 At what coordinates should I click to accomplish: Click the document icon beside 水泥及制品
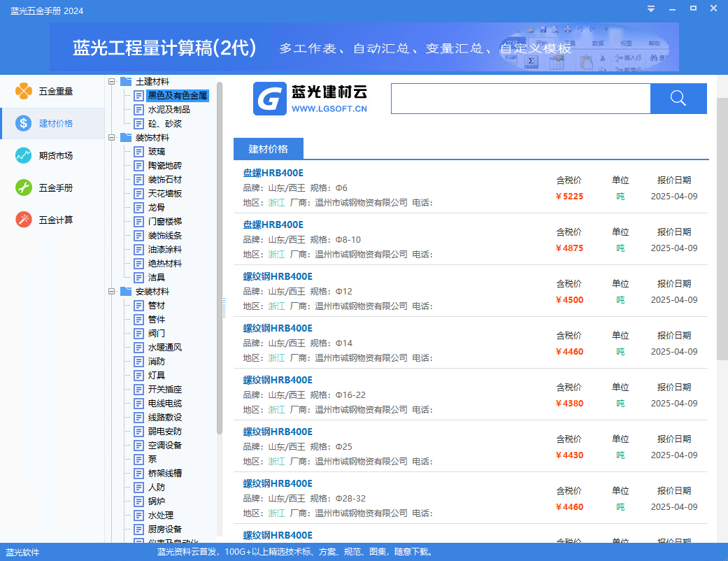tap(138, 110)
